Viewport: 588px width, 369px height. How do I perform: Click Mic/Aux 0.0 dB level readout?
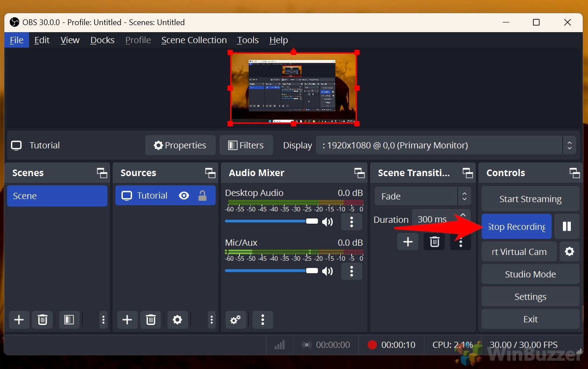350,243
